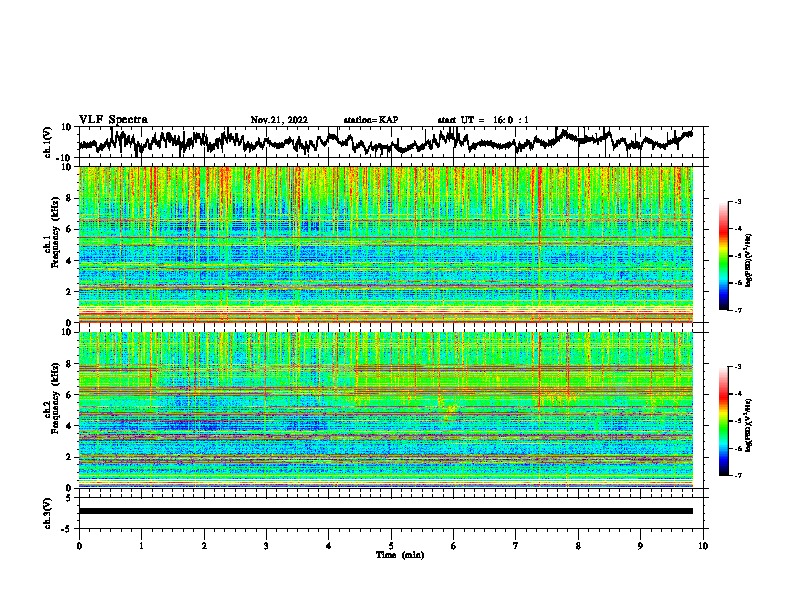This screenshot has height=612, width=792.
Task: Click the "VLF Spectra" plot title
Action: [113, 120]
